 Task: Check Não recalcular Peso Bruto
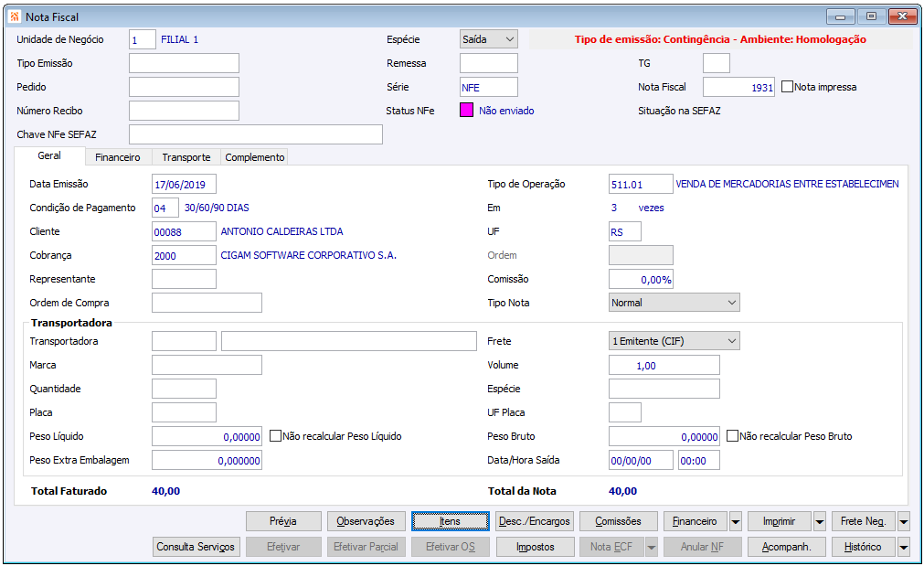coord(732,436)
